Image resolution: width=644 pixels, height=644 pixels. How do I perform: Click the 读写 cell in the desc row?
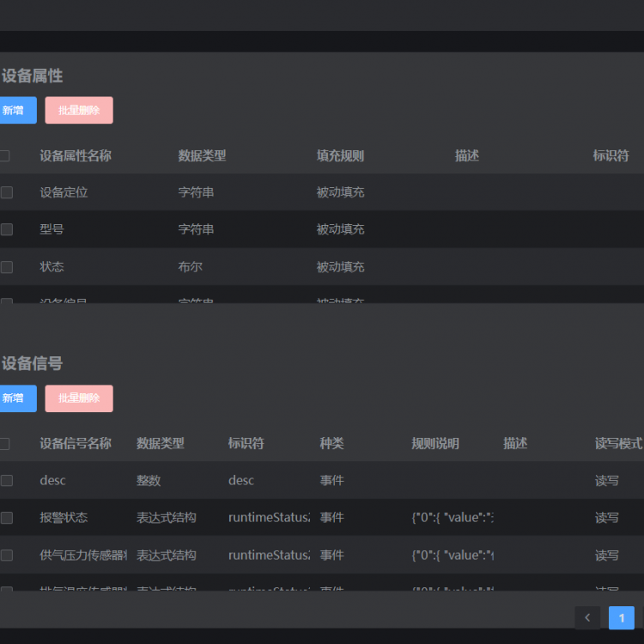606,481
